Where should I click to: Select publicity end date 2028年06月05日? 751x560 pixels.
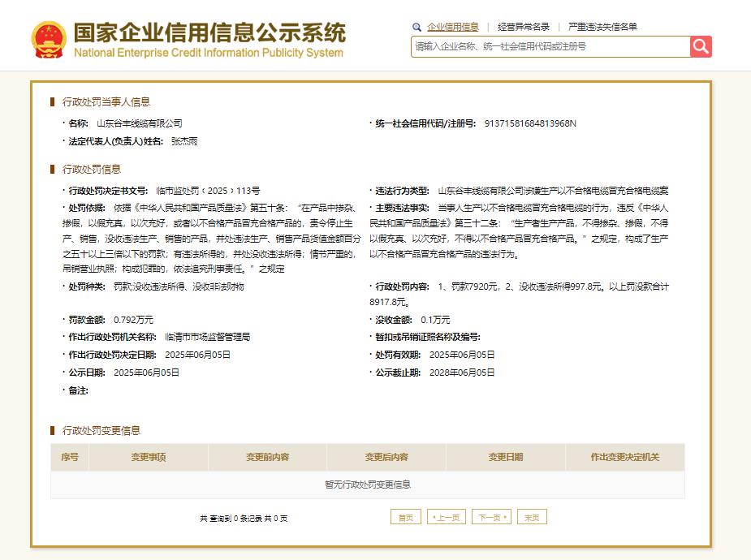coord(462,373)
